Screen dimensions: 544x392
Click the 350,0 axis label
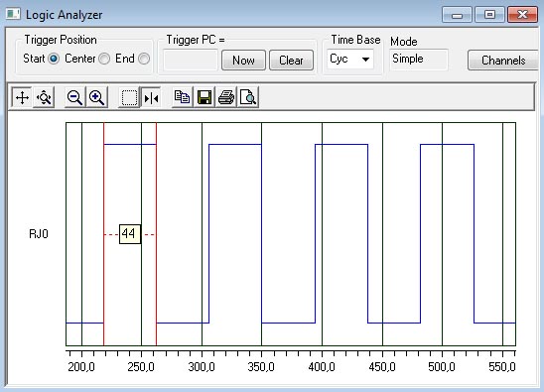coord(261,367)
